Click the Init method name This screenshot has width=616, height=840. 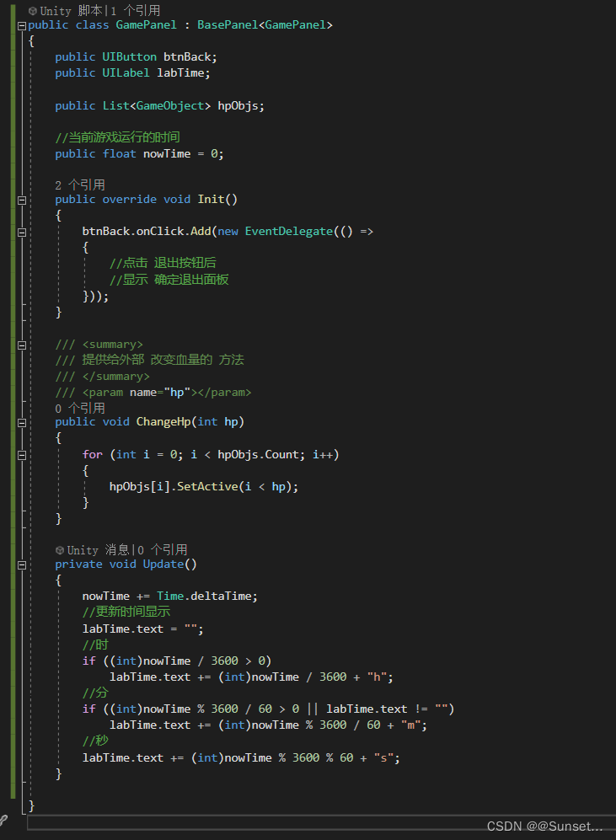click(x=211, y=200)
